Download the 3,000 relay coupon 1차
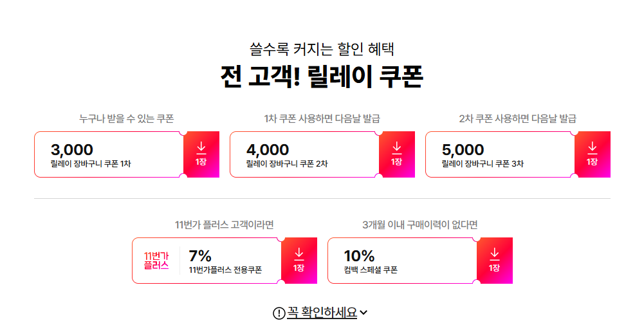The image size is (644, 323). pos(201,154)
